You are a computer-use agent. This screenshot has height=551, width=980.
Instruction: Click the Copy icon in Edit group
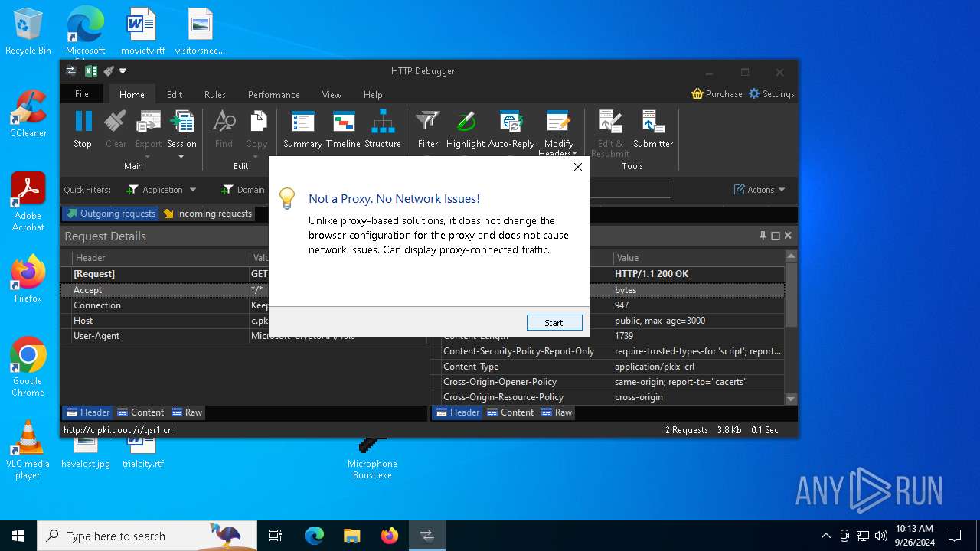pyautogui.click(x=257, y=122)
